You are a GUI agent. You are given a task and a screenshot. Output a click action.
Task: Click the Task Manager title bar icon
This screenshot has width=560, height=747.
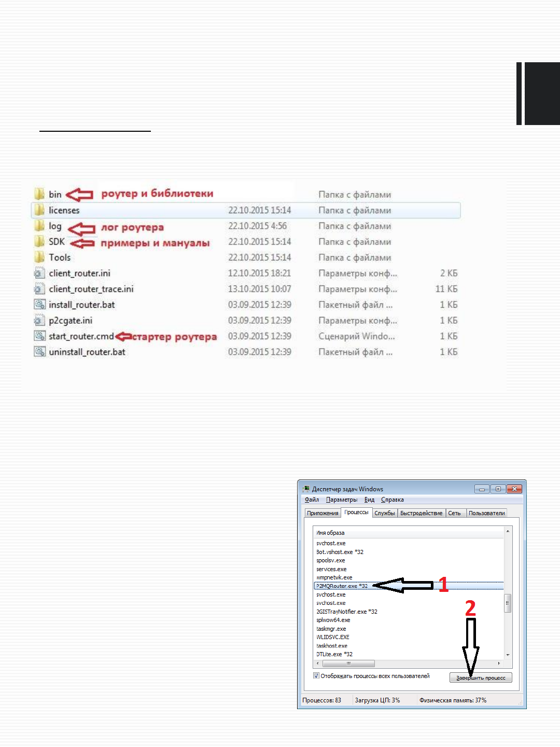(x=306, y=489)
